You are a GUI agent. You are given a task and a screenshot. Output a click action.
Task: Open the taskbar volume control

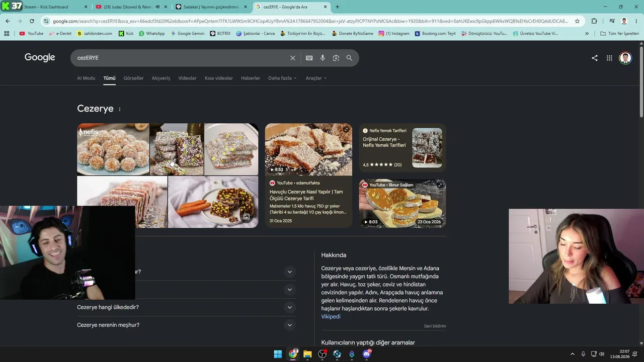click(602, 354)
